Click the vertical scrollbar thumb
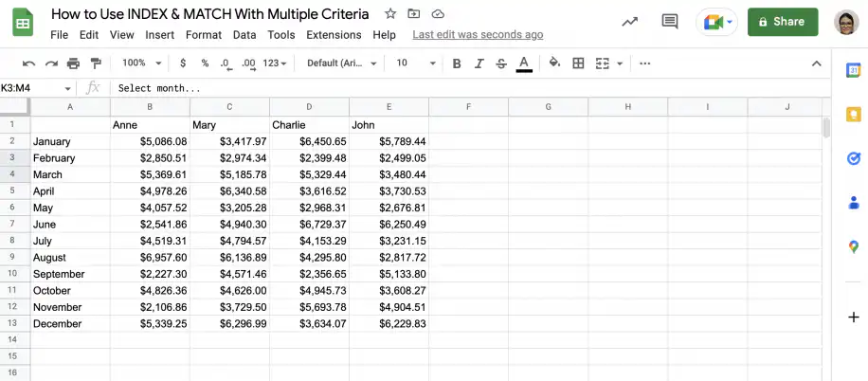 [x=826, y=127]
